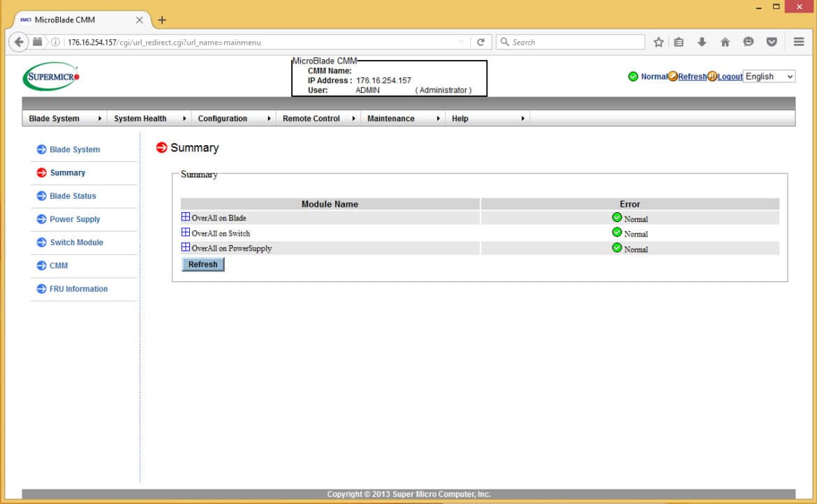Click the browser back arrow button

pos(19,42)
